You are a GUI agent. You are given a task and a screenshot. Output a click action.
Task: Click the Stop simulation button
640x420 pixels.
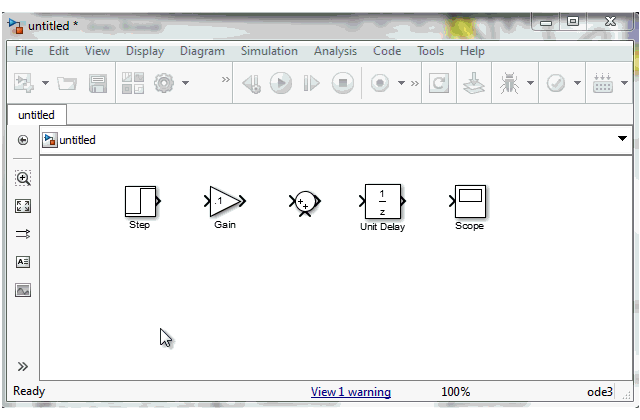pyautogui.click(x=343, y=84)
